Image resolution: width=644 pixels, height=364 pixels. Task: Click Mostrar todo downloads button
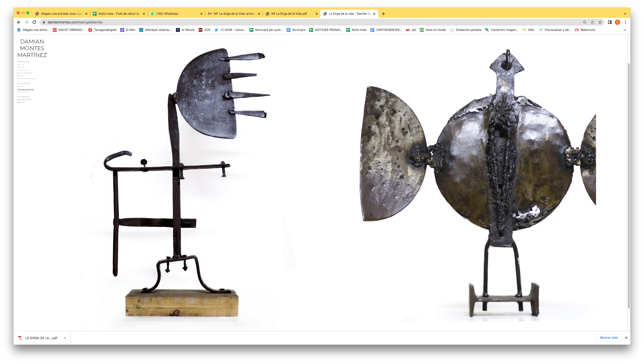pyautogui.click(x=609, y=338)
